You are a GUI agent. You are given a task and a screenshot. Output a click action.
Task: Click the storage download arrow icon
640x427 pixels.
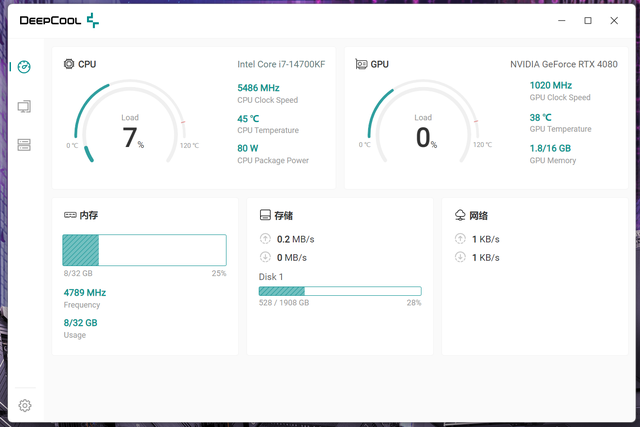coord(265,257)
